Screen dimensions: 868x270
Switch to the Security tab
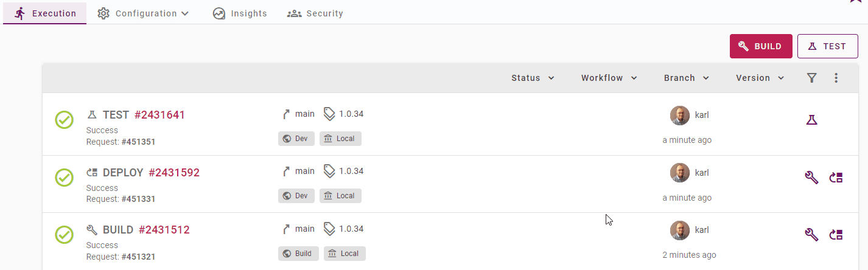315,13
